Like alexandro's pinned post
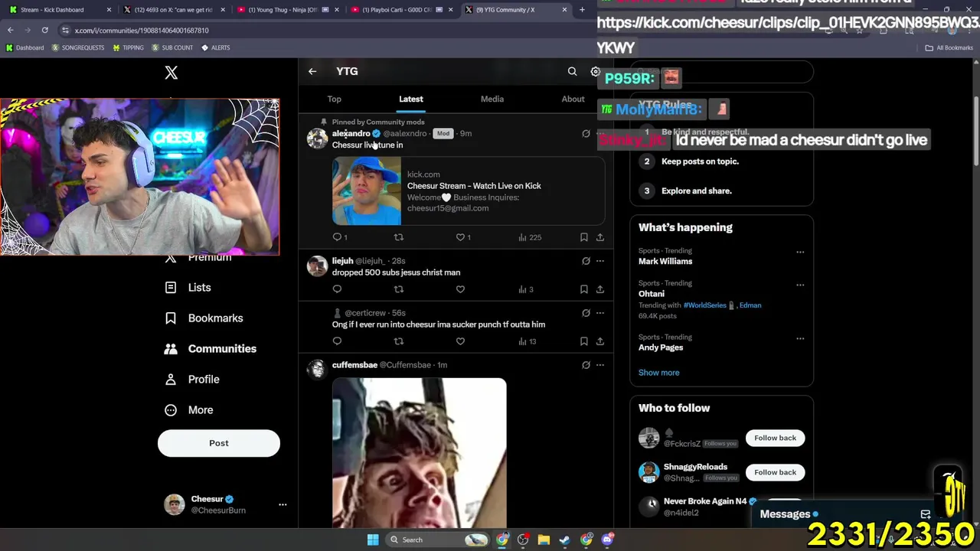Image resolution: width=980 pixels, height=551 pixels. (x=460, y=237)
